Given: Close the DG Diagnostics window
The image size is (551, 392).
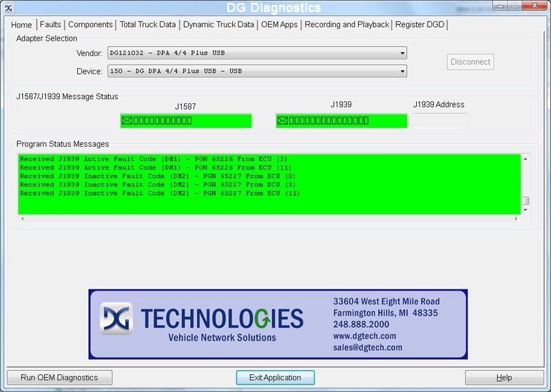Looking at the screenshot, I should tap(534, 6).
